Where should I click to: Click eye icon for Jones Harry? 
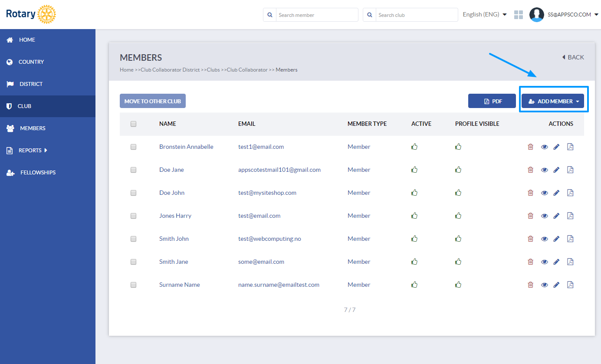[x=545, y=216]
